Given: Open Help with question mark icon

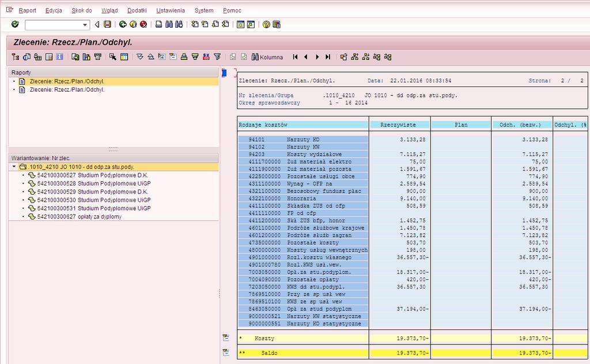Looking at the screenshot, I should click(x=266, y=24).
